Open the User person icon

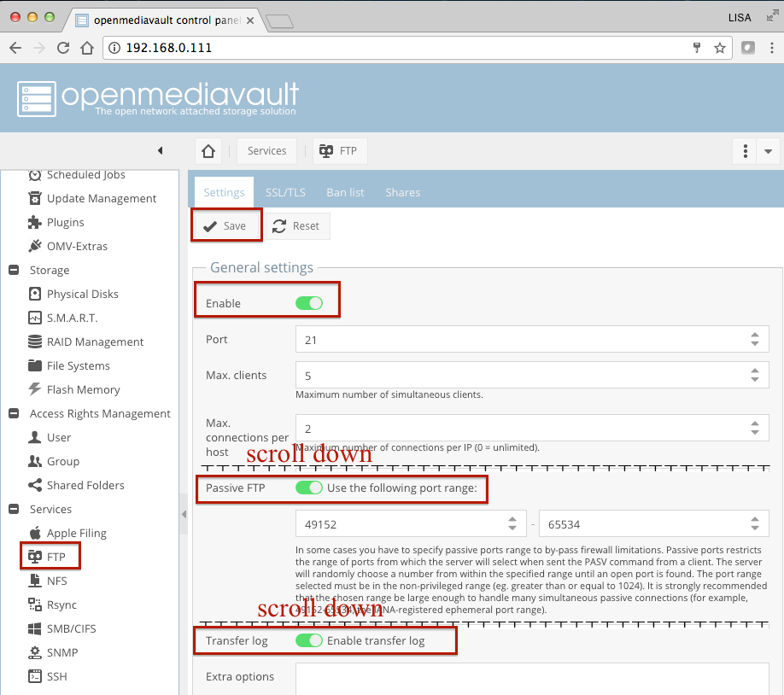34,437
